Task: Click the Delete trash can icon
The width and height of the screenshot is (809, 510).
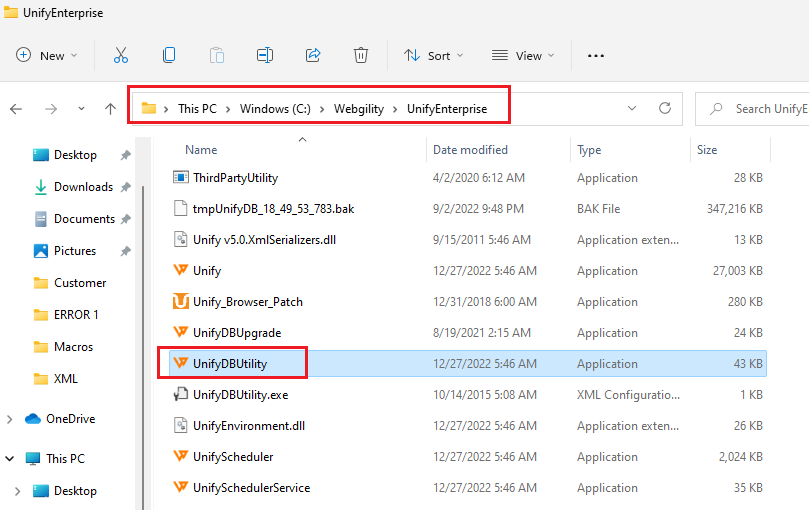Action: coord(361,55)
